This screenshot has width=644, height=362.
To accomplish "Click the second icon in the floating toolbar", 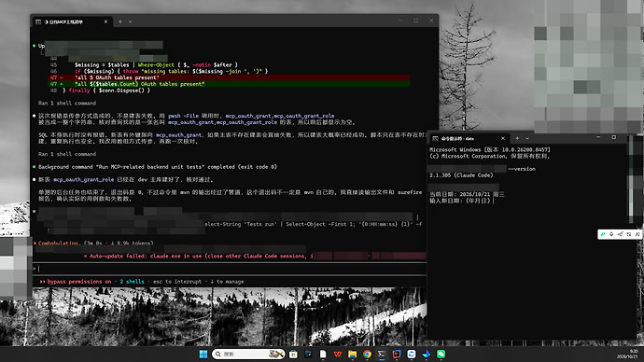I will 611,234.
